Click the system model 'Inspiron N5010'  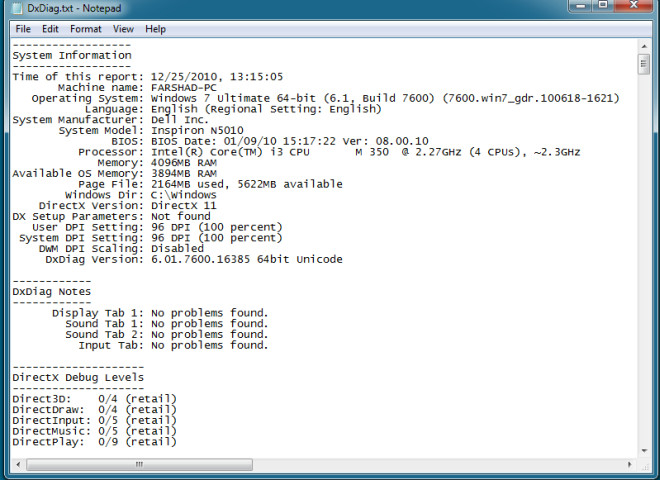click(x=197, y=131)
